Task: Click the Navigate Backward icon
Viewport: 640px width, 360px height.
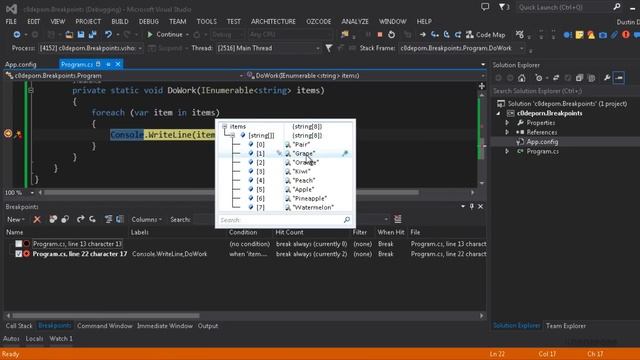Action: (17, 35)
